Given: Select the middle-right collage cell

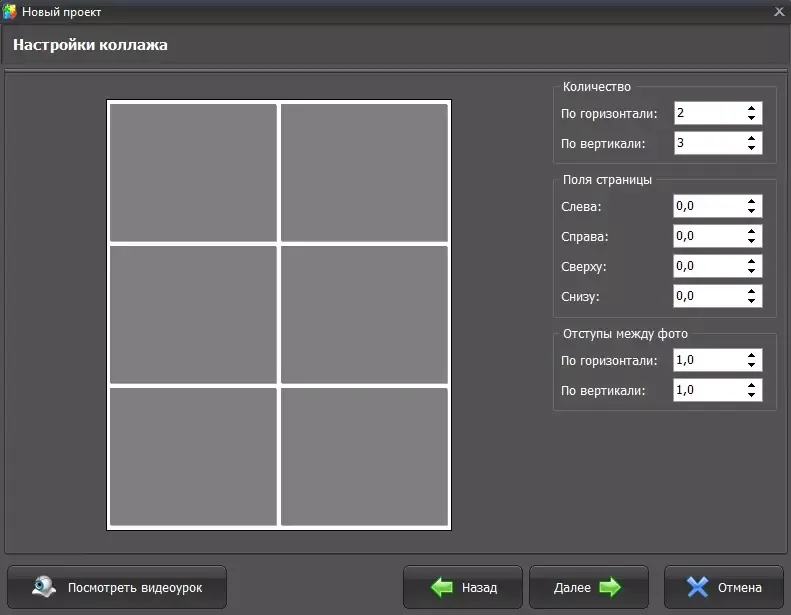Looking at the screenshot, I should point(364,315).
